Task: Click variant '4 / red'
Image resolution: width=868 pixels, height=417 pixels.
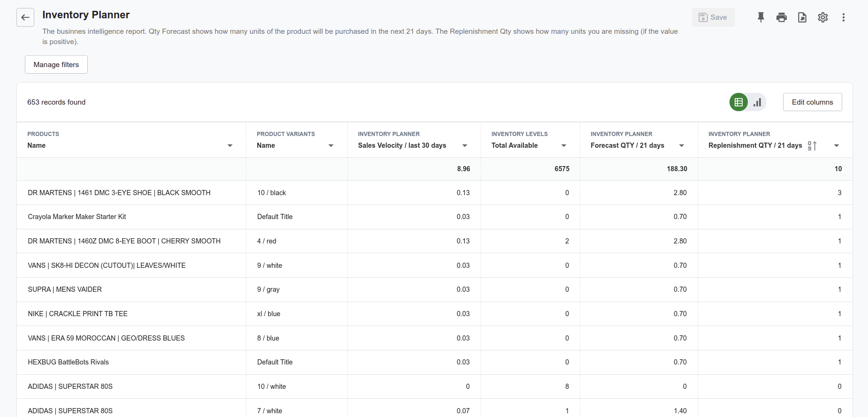Action: pyautogui.click(x=267, y=241)
